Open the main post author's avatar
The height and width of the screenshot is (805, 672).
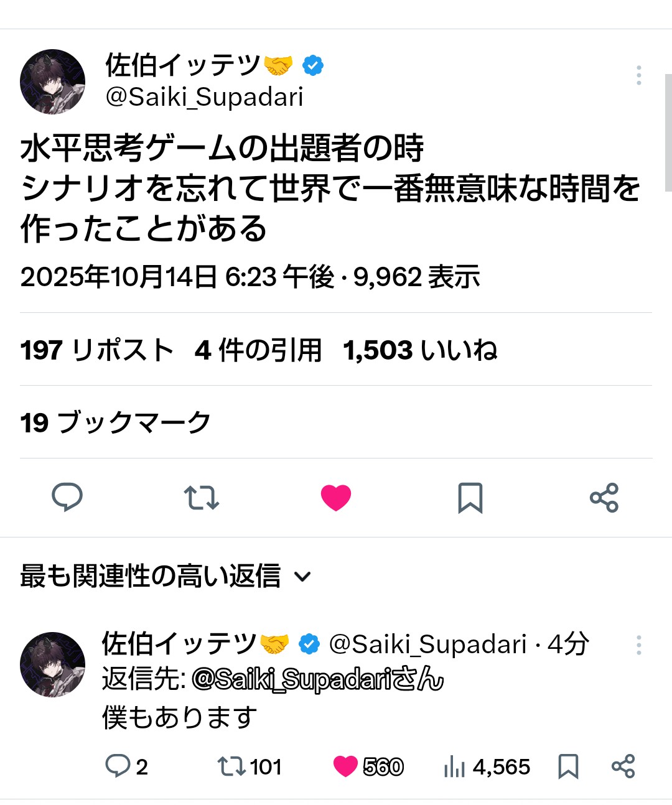tap(52, 81)
